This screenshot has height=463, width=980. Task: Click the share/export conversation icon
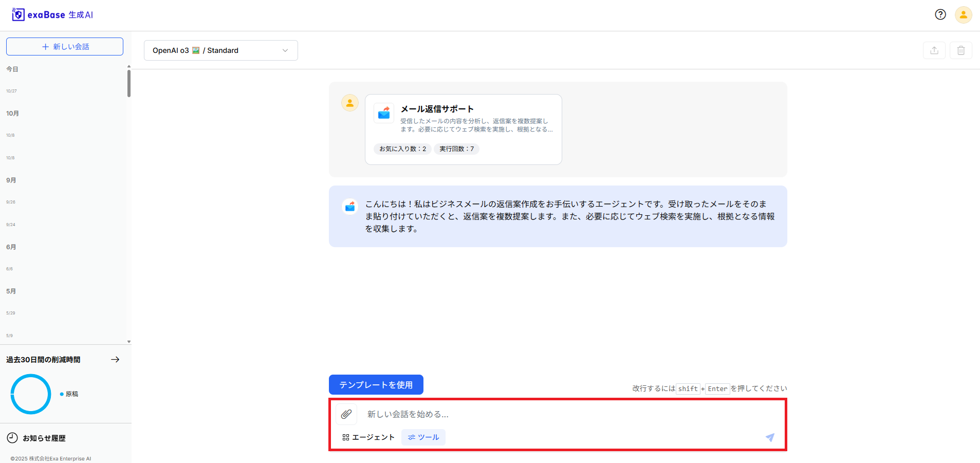coord(934,50)
